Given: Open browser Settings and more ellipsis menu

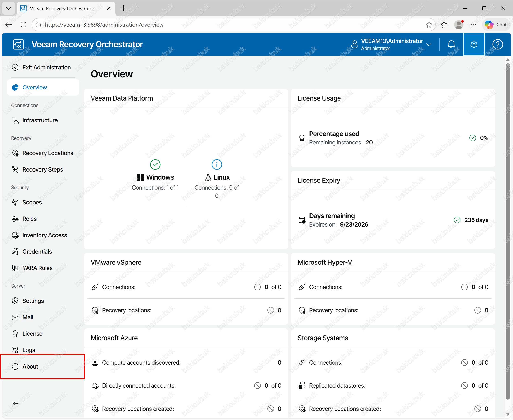Looking at the screenshot, I should pos(473,25).
